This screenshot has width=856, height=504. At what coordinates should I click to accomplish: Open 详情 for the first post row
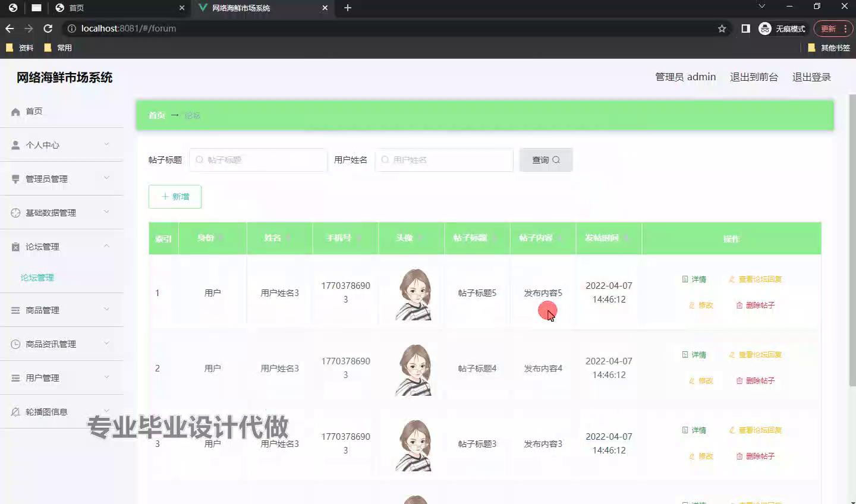point(694,279)
